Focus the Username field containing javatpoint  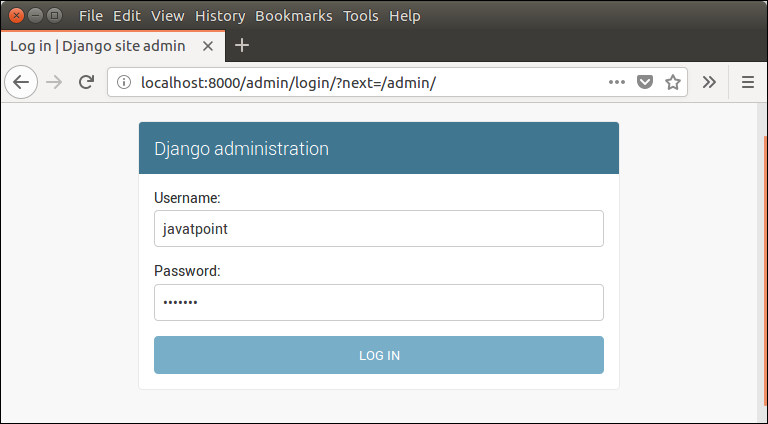(x=379, y=229)
